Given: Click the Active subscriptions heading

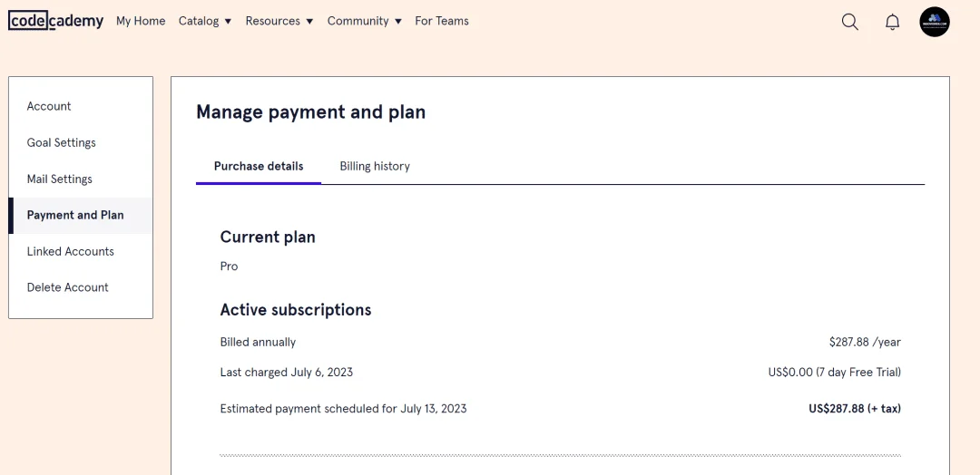Looking at the screenshot, I should pos(296,310).
